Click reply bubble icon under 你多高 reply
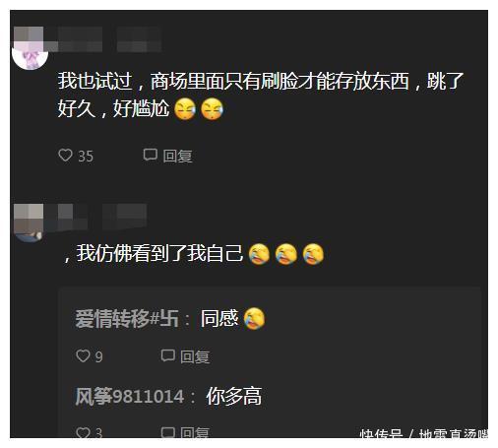The image size is (498, 448). click(x=167, y=432)
